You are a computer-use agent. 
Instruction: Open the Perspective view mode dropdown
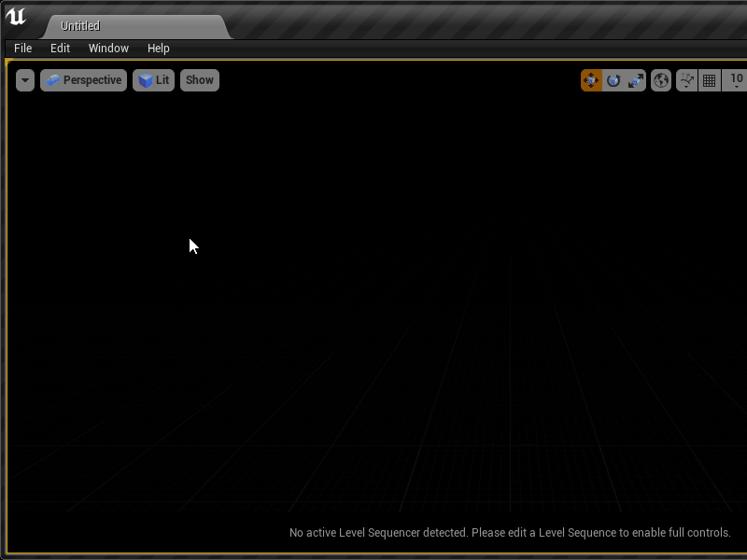(x=83, y=80)
